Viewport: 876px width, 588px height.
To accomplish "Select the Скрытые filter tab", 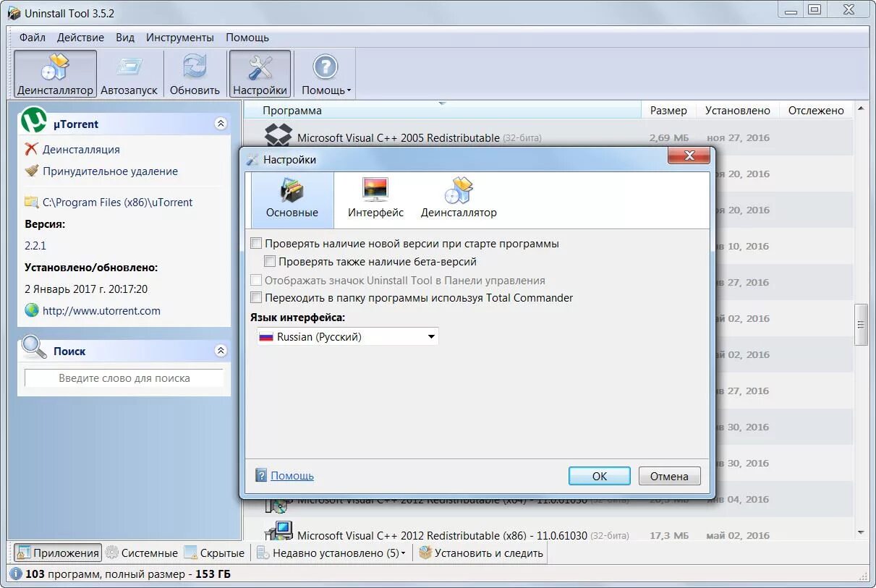I will (x=215, y=553).
